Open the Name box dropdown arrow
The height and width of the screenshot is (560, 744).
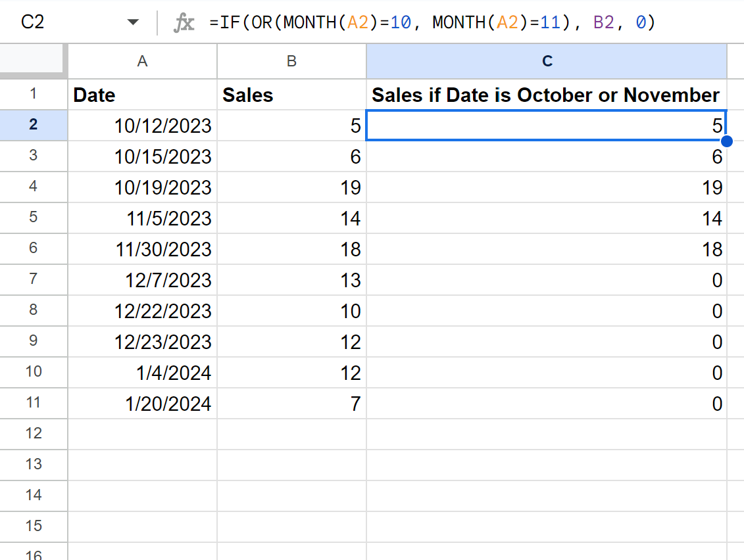134,22
